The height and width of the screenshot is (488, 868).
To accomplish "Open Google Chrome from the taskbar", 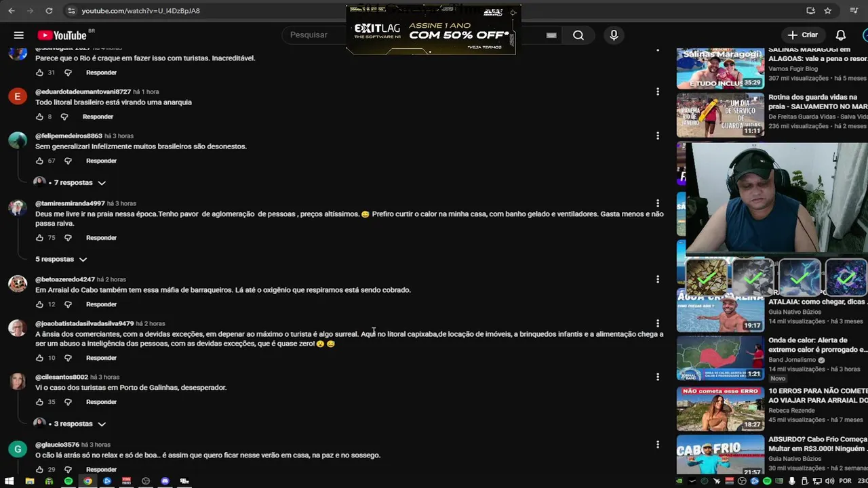I will [x=87, y=481].
